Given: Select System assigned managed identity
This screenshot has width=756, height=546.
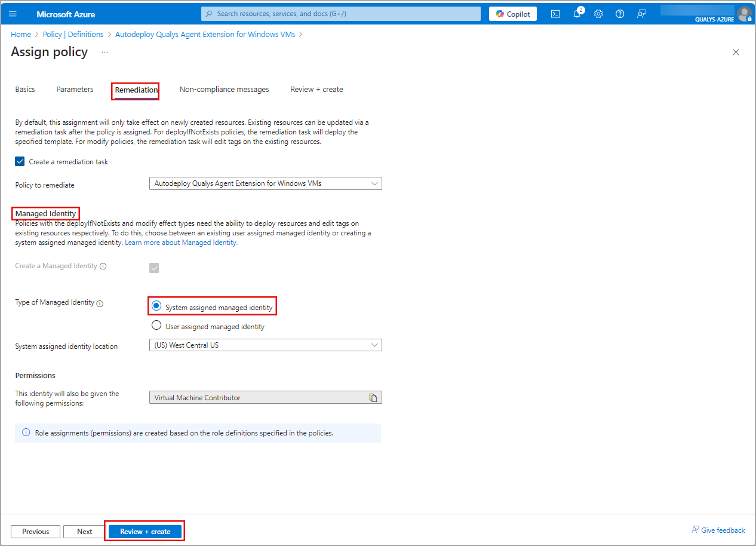Looking at the screenshot, I should pos(156,306).
